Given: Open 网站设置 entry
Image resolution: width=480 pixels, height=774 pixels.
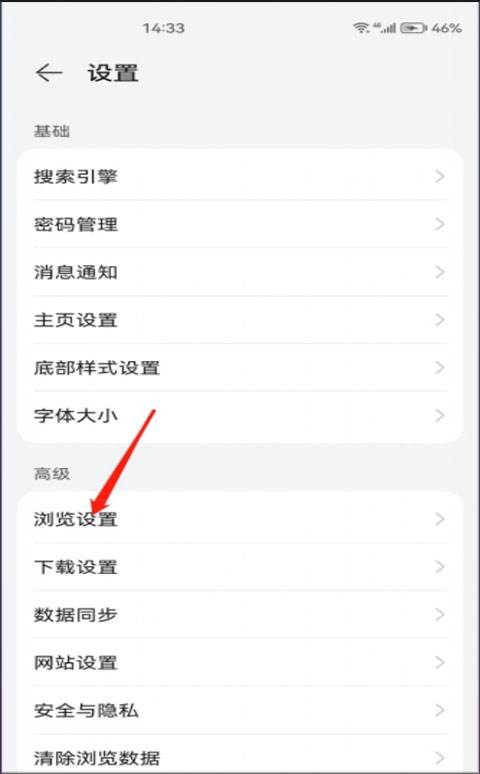Looking at the screenshot, I should point(240,662).
